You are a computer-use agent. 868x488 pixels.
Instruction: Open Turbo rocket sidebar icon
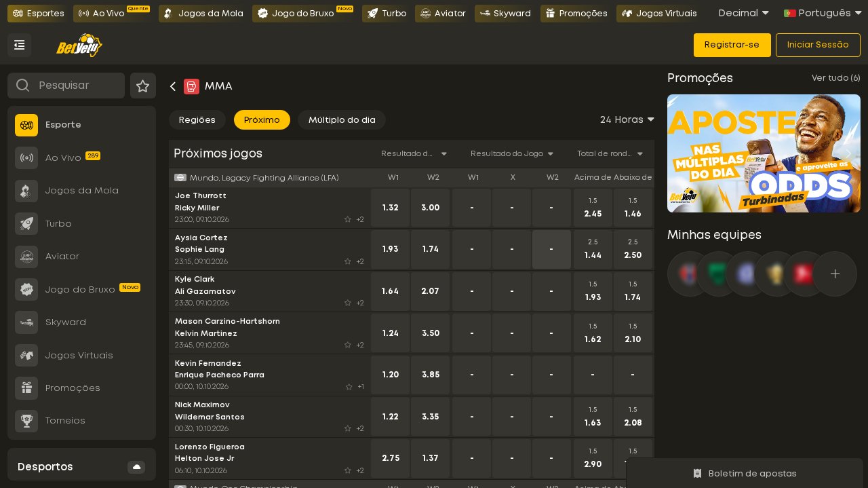pos(26,223)
